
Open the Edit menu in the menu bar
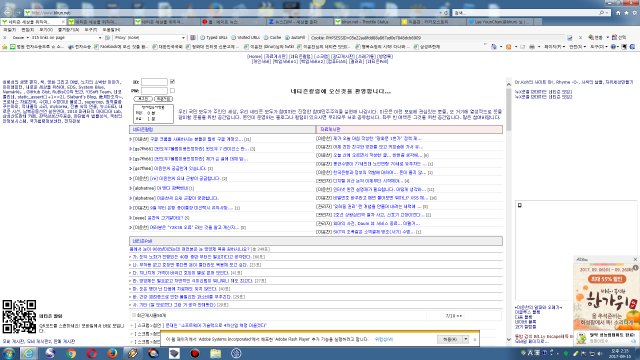[x=27, y=30]
